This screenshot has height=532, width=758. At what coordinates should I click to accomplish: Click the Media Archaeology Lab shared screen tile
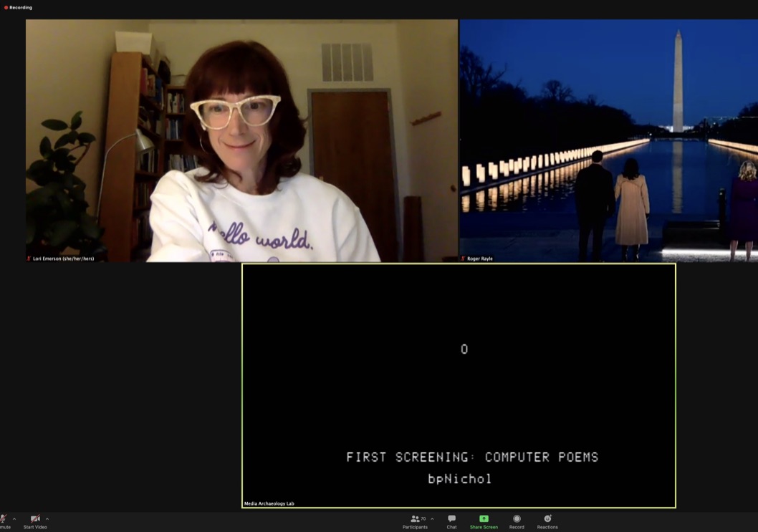coord(459,385)
